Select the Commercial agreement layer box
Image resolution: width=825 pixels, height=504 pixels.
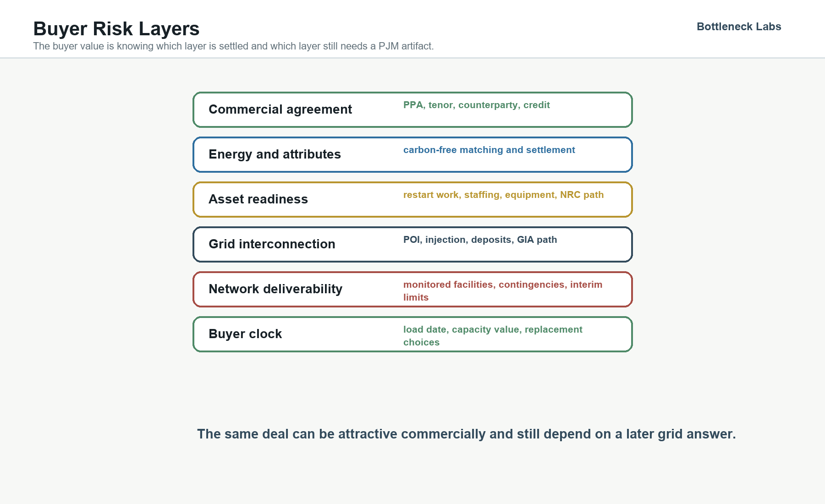(x=412, y=110)
